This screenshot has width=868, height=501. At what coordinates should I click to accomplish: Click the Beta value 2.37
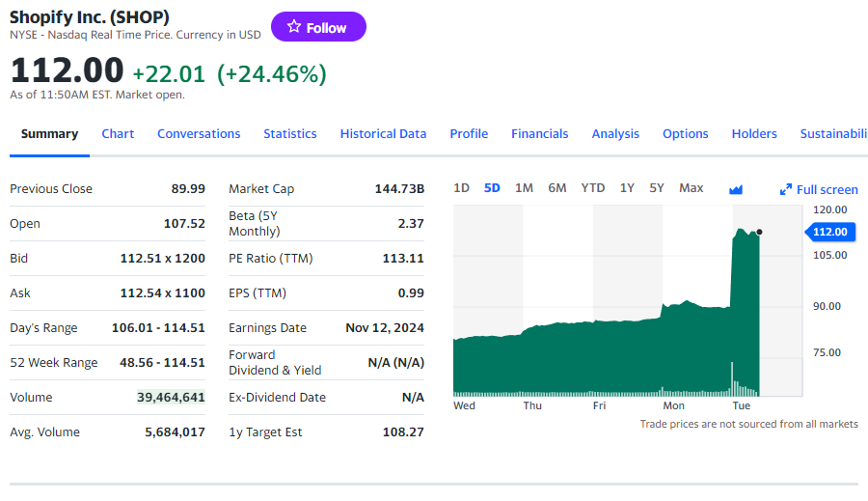411,223
